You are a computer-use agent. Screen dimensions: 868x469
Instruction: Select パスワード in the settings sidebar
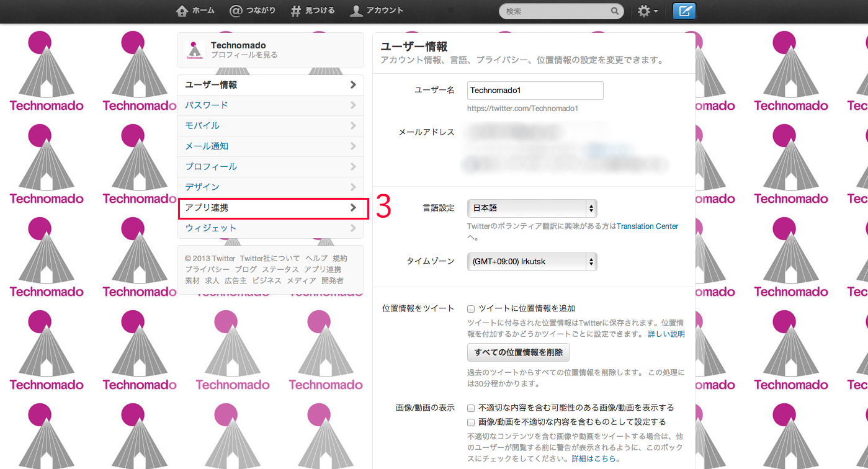(x=271, y=105)
